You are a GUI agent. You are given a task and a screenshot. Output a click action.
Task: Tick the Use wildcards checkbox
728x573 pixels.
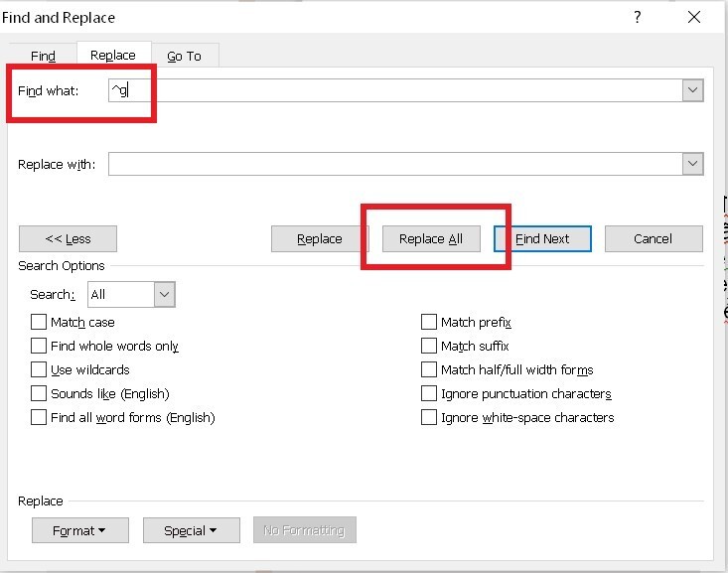(x=39, y=369)
